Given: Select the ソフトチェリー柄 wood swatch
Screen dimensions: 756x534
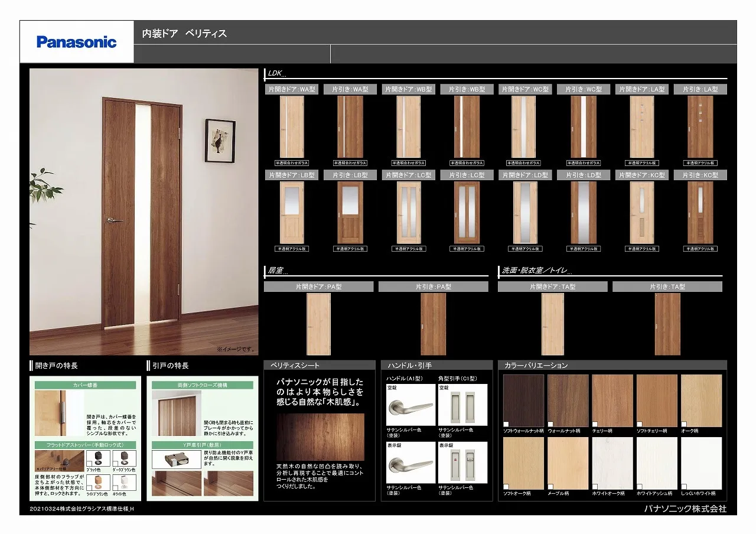Looking at the screenshot, I should 657,400.
